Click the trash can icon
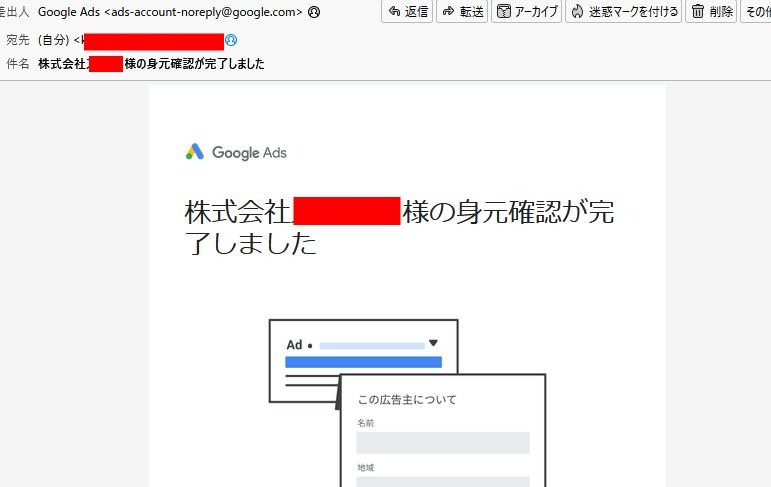Screen dimensions: 771x487 click(698, 11)
